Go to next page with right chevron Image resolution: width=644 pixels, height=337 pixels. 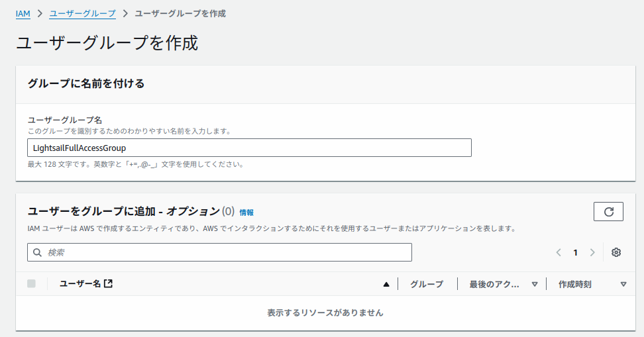click(592, 252)
